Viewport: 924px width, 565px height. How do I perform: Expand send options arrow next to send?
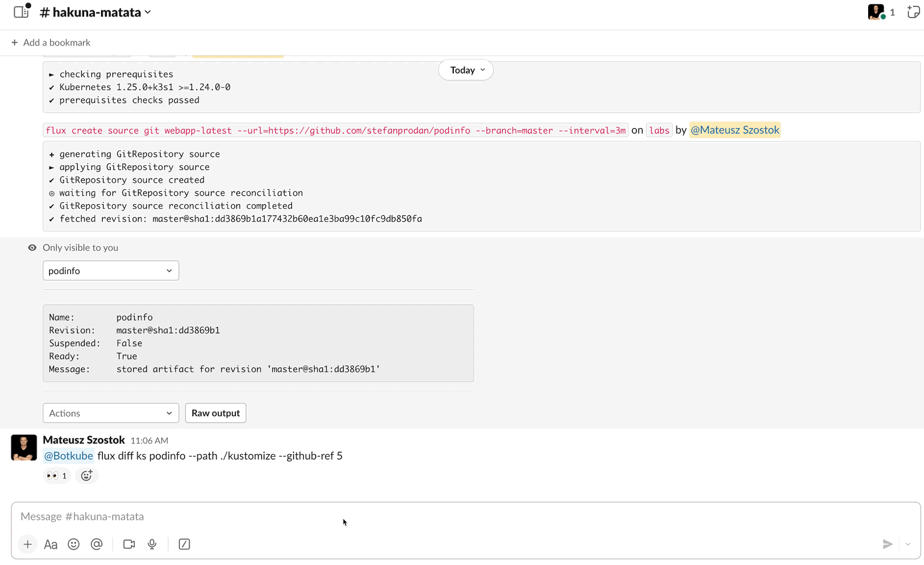pyautogui.click(x=908, y=544)
